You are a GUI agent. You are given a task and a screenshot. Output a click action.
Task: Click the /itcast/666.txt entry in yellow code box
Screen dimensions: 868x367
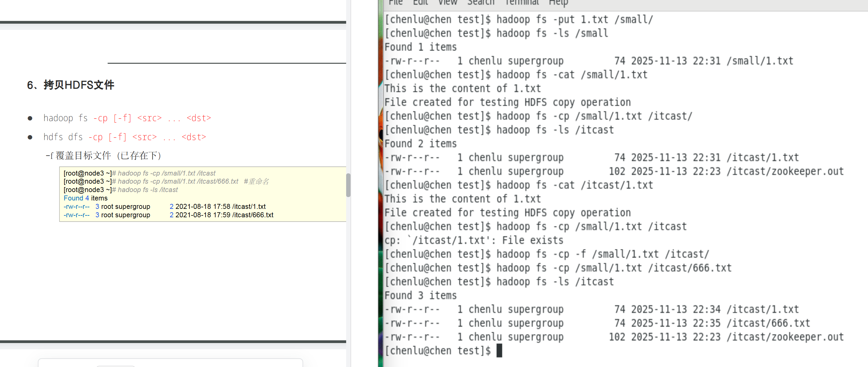click(x=253, y=215)
